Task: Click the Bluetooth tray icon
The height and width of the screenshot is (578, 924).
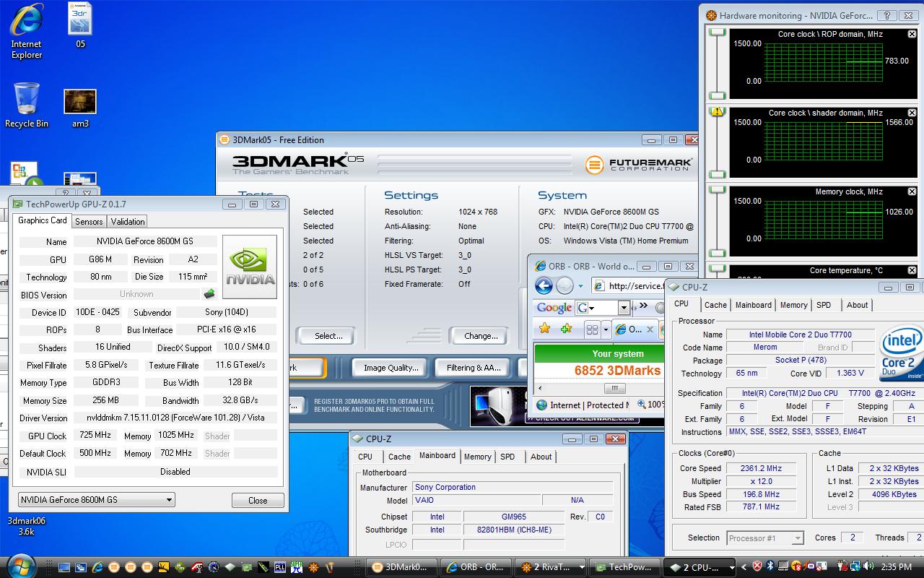Action: point(770,566)
